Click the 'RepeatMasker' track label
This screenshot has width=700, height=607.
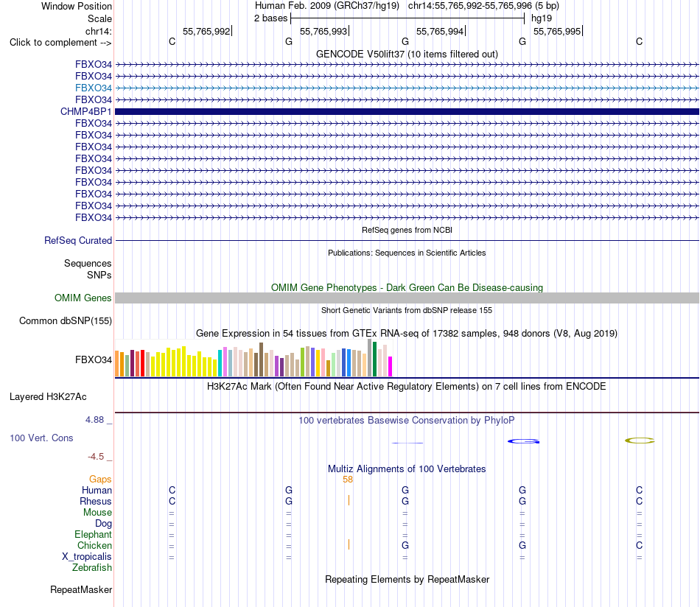[81, 590]
